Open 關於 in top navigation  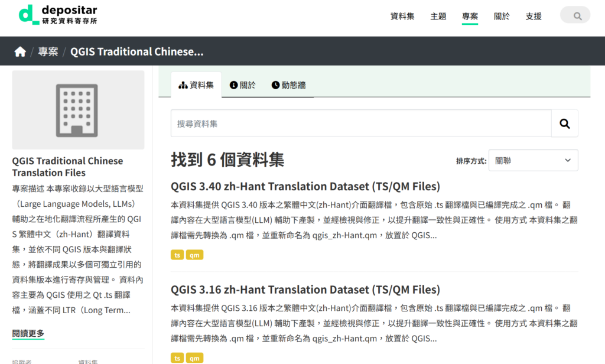pyautogui.click(x=502, y=17)
